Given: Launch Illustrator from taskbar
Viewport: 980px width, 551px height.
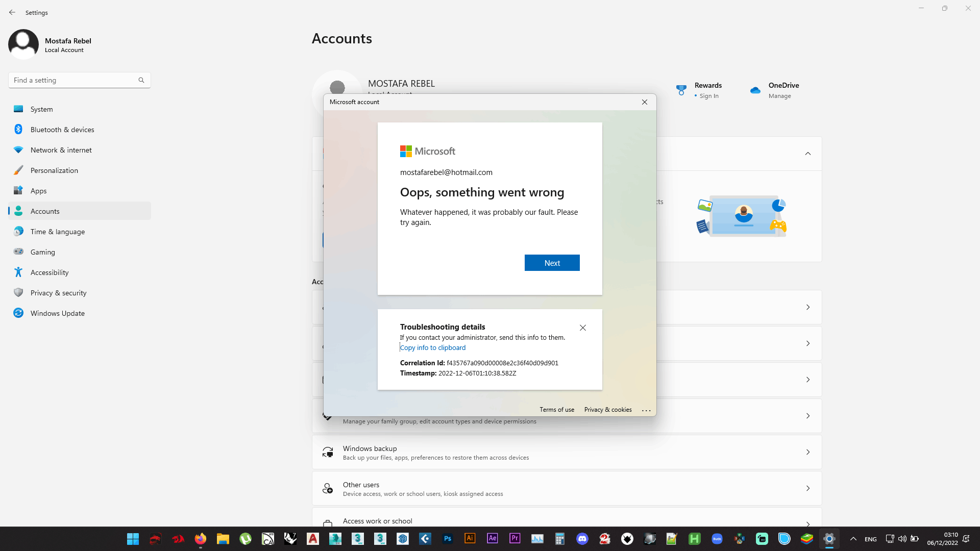Looking at the screenshot, I should (x=470, y=539).
